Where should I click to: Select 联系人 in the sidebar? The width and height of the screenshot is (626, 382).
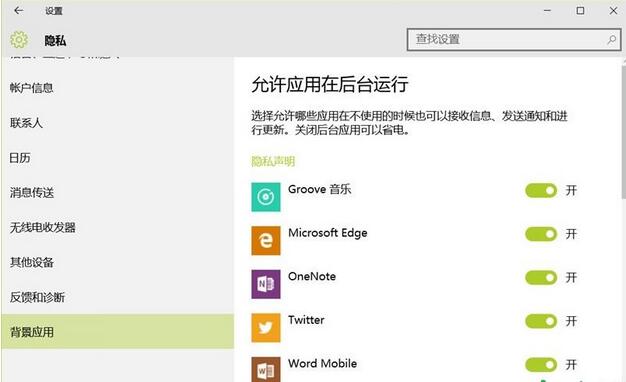tap(118, 123)
